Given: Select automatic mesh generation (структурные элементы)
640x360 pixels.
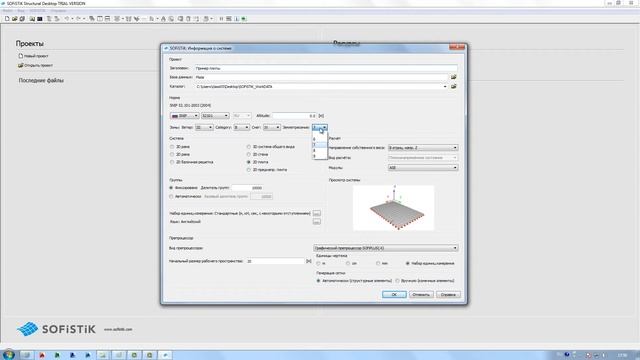Looking at the screenshot, I should (319, 281).
